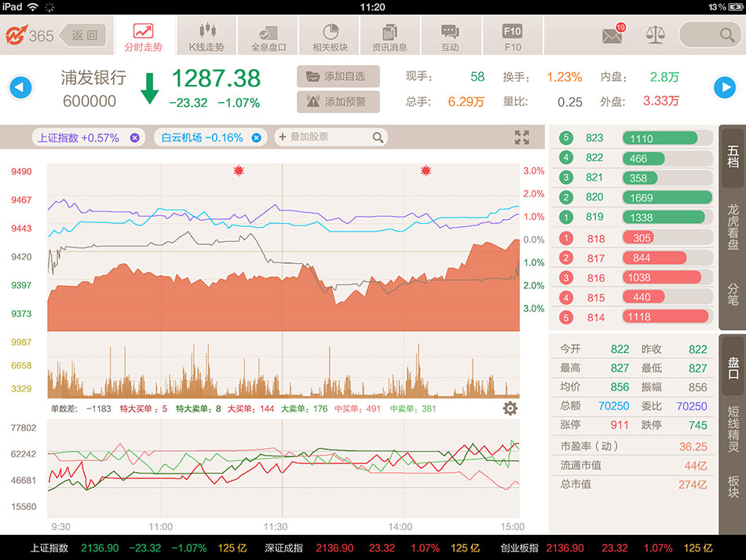This screenshot has width=746, height=560.
Task: Click 创业板指 in bottom ticker
Action: 519,548
